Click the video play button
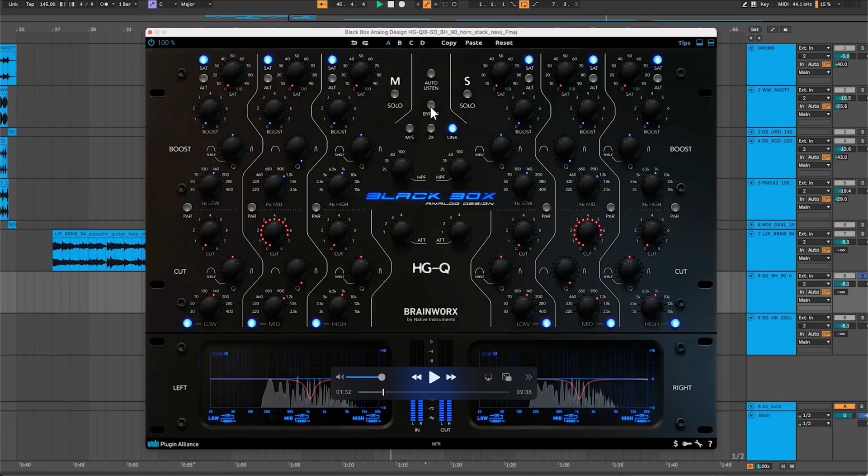 (x=434, y=377)
